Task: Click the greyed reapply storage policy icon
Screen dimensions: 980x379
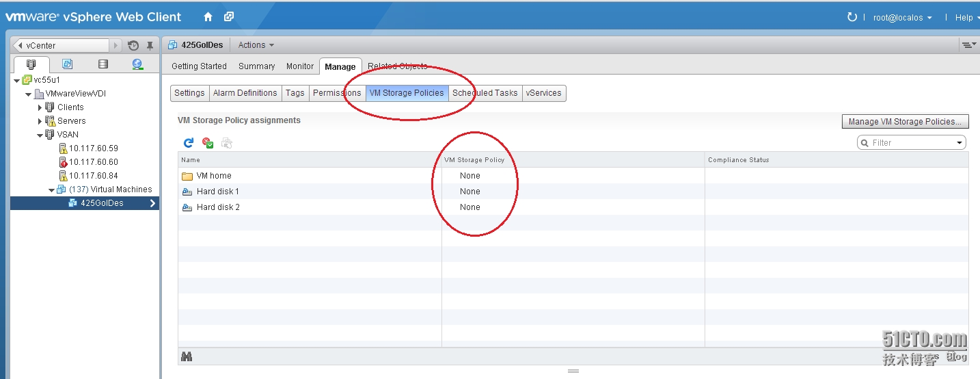Action: click(x=227, y=143)
